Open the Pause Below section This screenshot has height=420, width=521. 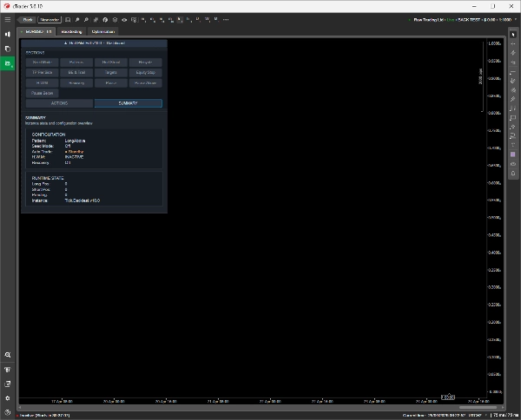pyautogui.click(x=43, y=93)
